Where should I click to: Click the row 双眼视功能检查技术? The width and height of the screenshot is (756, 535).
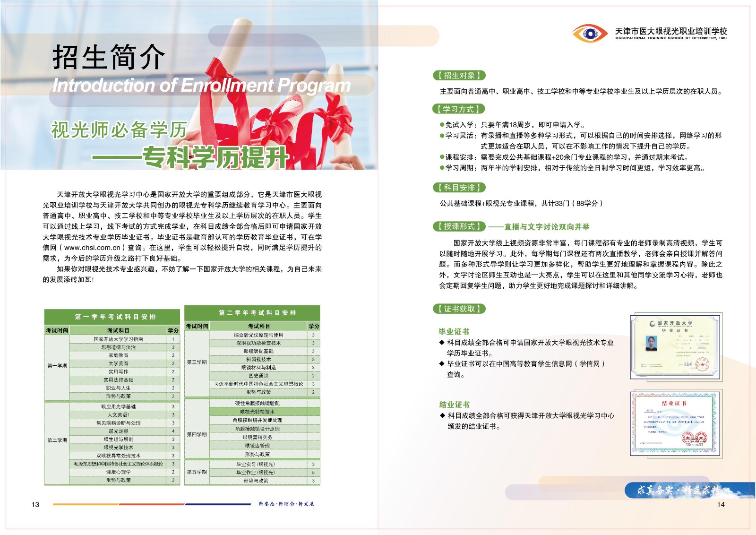(x=265, y=343)
